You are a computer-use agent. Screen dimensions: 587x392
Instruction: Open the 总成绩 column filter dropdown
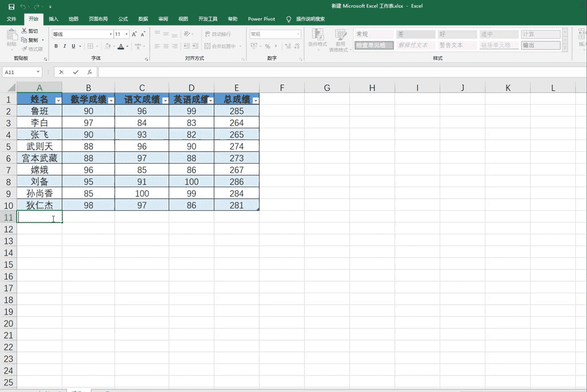tap(256, 101)
